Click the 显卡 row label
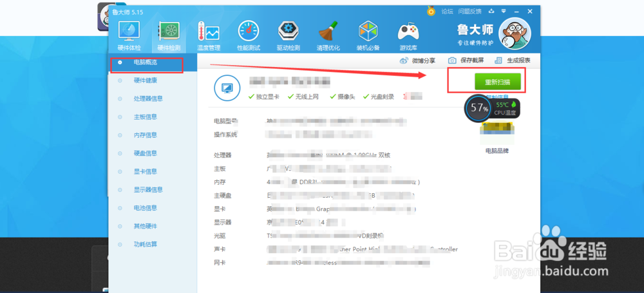 [x=220, y=209]
